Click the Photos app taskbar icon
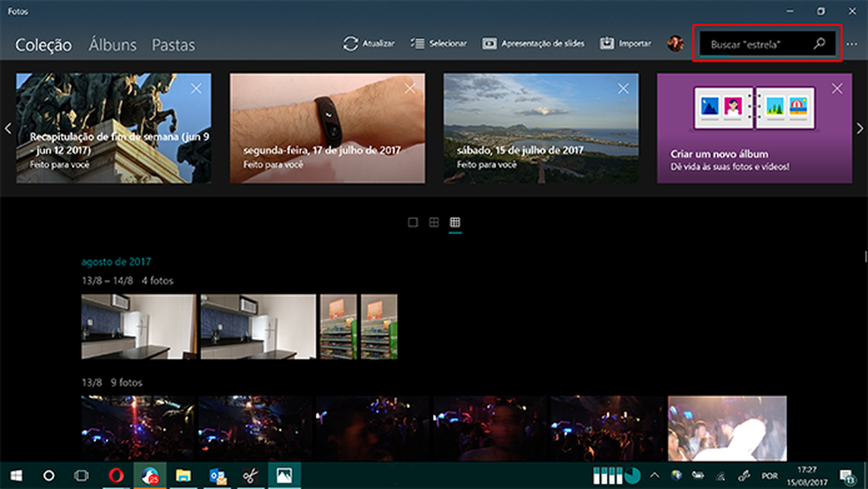Viewport: 868px width, 489px height. tap(284, 476)
